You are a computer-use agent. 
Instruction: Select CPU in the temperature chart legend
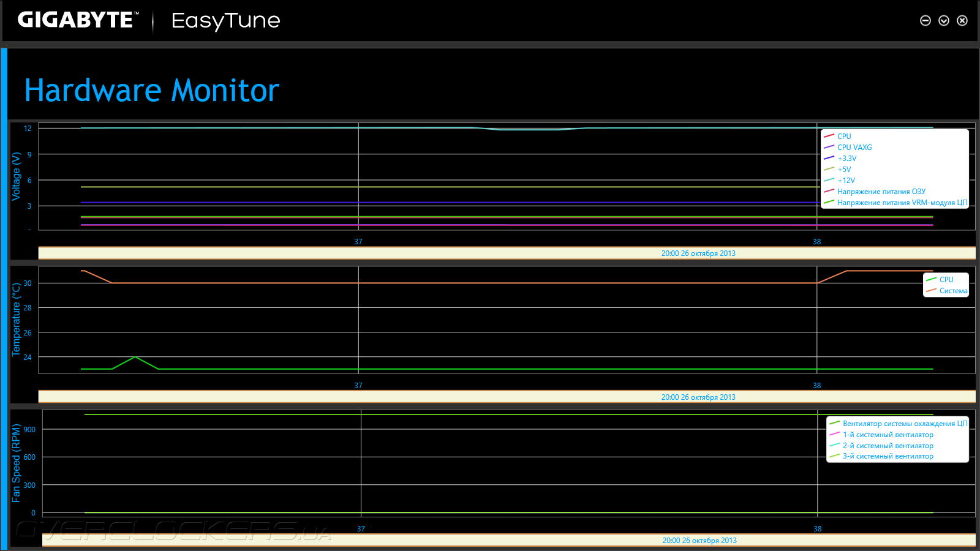pos(946,280)
